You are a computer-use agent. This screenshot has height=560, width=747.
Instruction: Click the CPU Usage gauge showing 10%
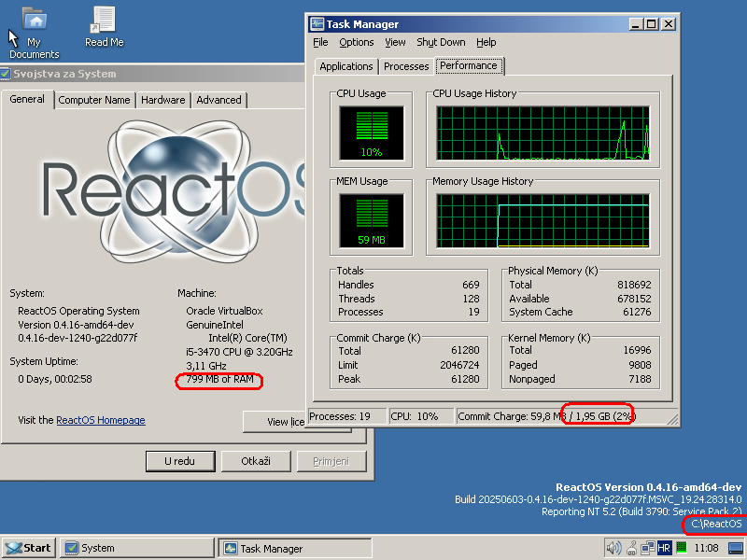coord(372,133)
